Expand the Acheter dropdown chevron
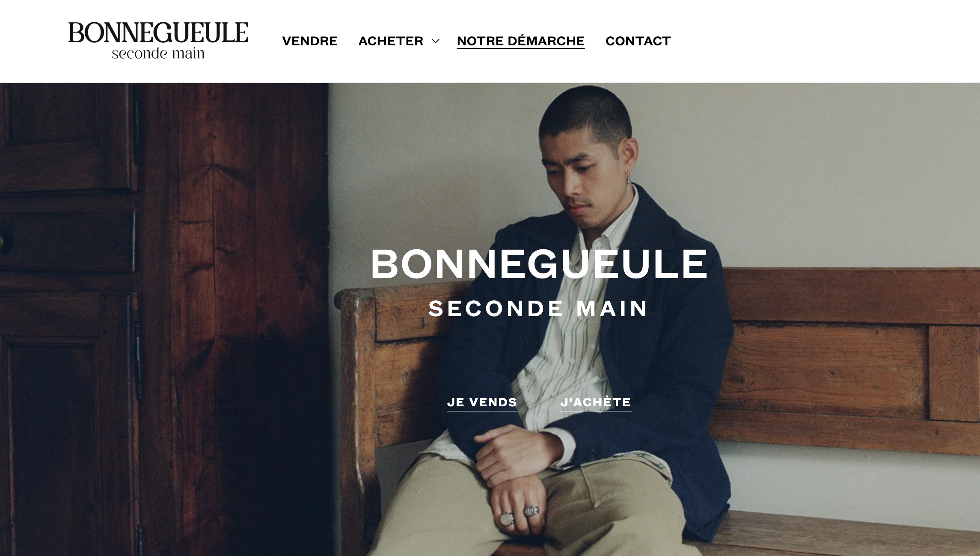This screenshot has width=980, height=556. pos(436,41)
